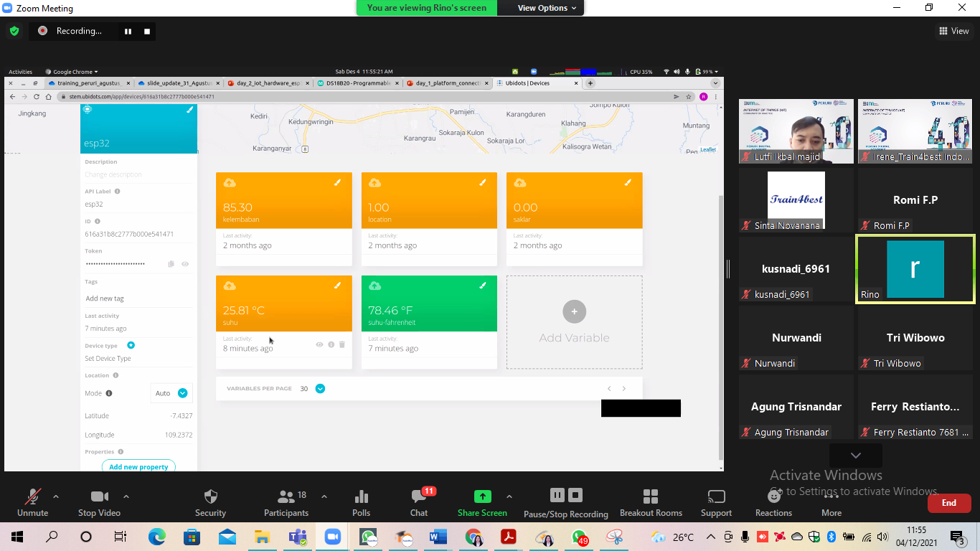Click the Polls icon

pos(362,497)
